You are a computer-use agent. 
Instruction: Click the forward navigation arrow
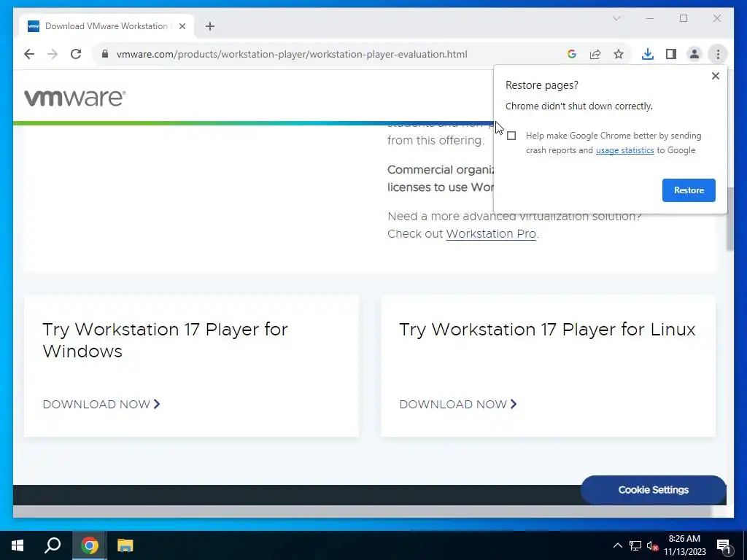pos(53,54)
